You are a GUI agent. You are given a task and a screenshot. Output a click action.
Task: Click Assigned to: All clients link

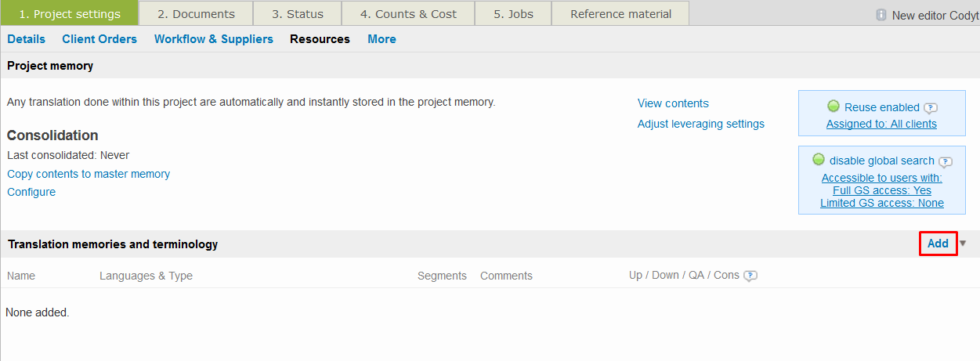coord(881,124)
